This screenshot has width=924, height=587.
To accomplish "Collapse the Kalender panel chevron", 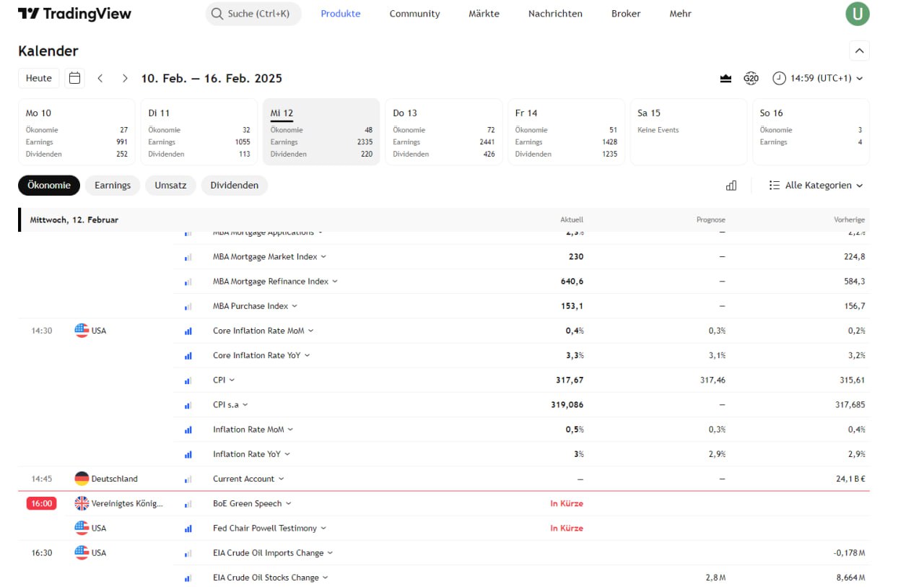I will click(x=859, y=51).
